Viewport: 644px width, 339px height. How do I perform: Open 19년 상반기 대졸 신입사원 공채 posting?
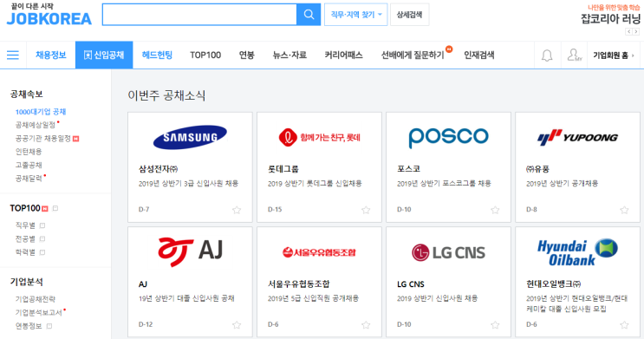click(x=186, y=298)
